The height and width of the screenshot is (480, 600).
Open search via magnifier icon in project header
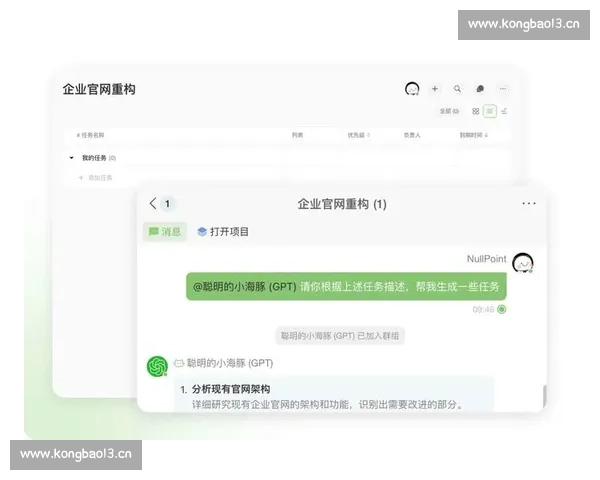click(x=457, y=89)
